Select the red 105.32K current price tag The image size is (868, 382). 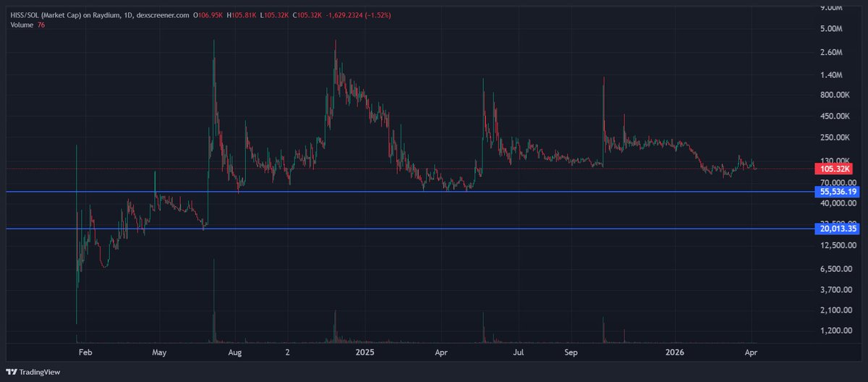click(833, 169)
